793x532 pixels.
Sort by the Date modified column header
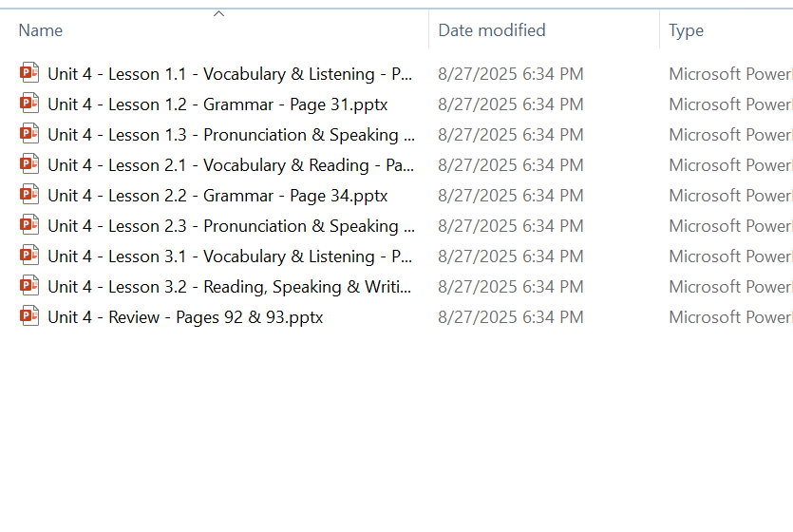[x=491, y=30]
